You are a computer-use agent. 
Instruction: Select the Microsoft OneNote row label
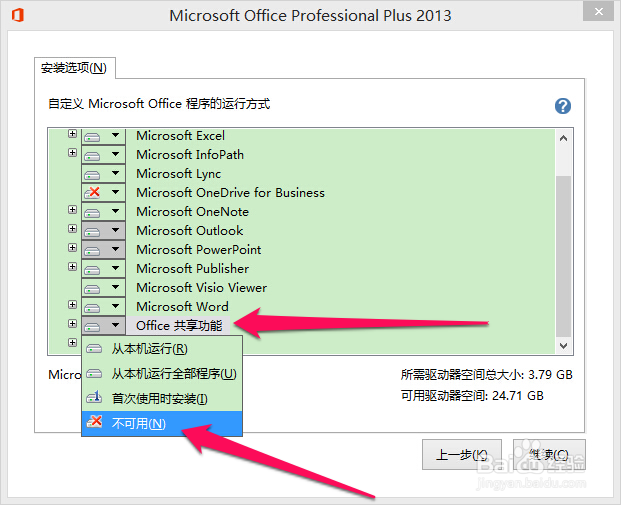coord(192,212)
